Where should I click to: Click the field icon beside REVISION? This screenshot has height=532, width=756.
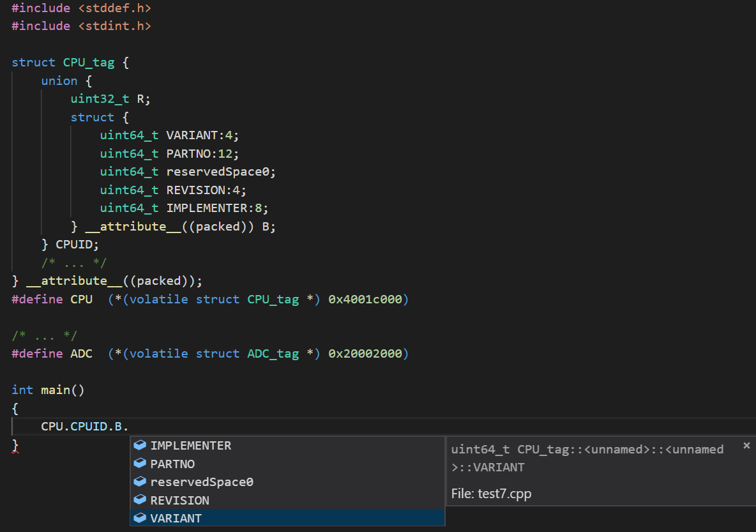tap(140, 499)
